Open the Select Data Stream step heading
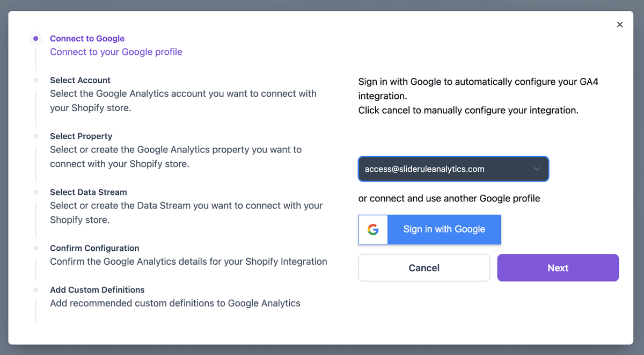The height and width of the screenshot is (355, 644). click(x=89, y=192)
